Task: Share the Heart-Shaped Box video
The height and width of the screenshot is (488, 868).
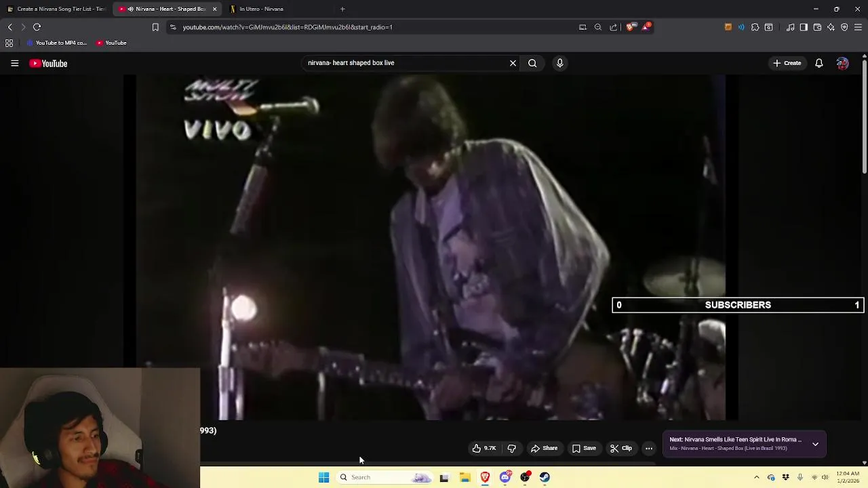Action: (544, 448)
